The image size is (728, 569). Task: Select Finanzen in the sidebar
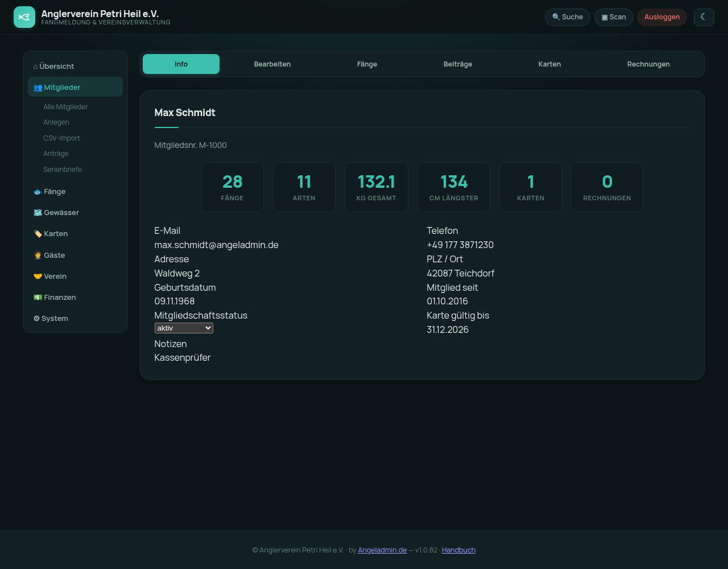75,298
